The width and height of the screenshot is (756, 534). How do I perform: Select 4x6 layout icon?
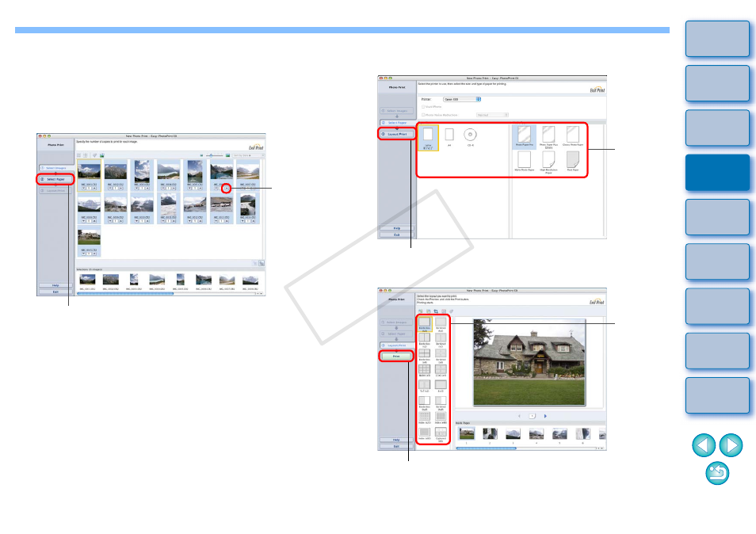[x=441, y=386]
